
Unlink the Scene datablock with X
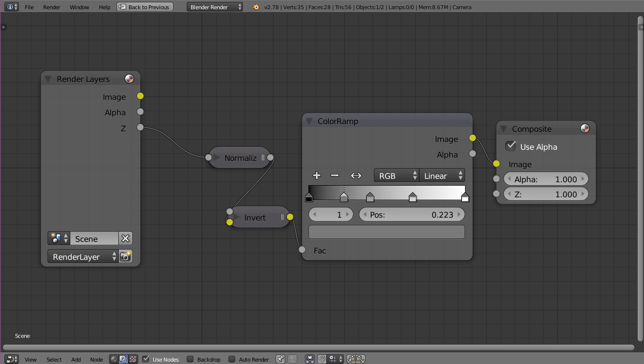125,238
